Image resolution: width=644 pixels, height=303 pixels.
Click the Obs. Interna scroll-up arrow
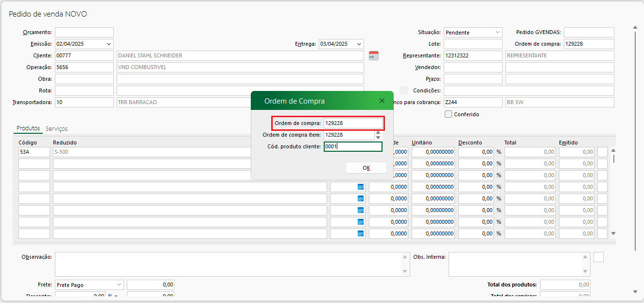click(586, 257)
